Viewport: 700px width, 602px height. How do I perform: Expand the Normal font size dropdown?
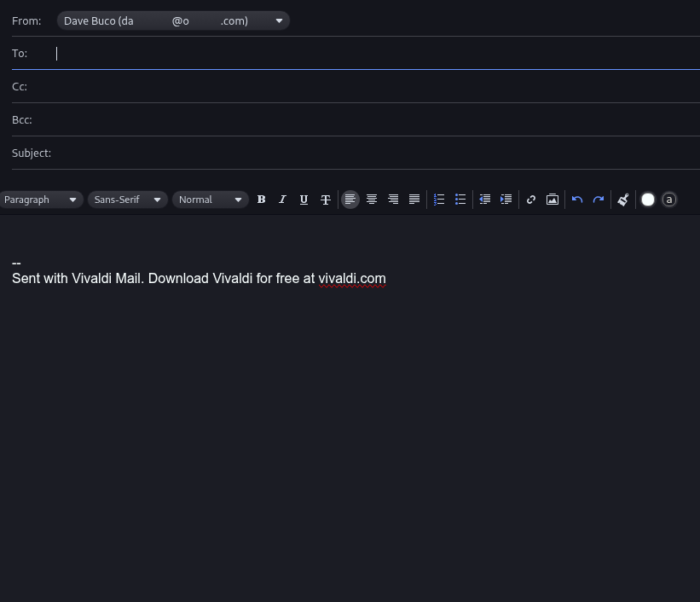pyautogui.click(x=211, y=200)
